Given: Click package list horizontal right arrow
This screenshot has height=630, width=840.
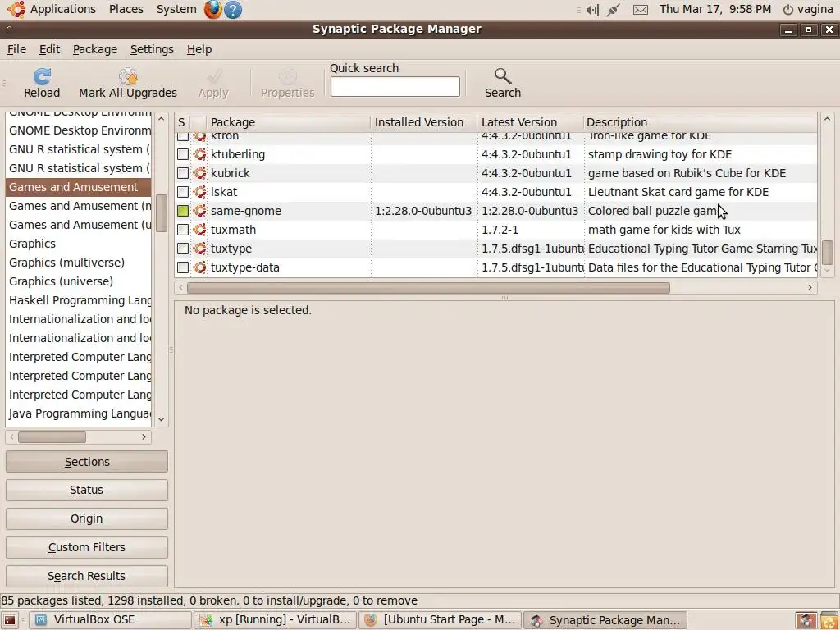Looking at the screenshot, I should point(810,288).
